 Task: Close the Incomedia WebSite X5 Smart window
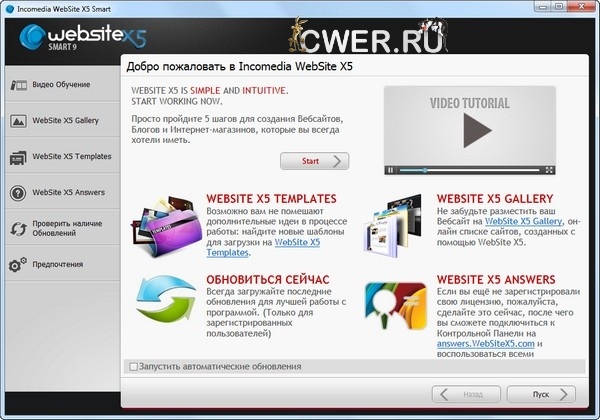(582, 7)
